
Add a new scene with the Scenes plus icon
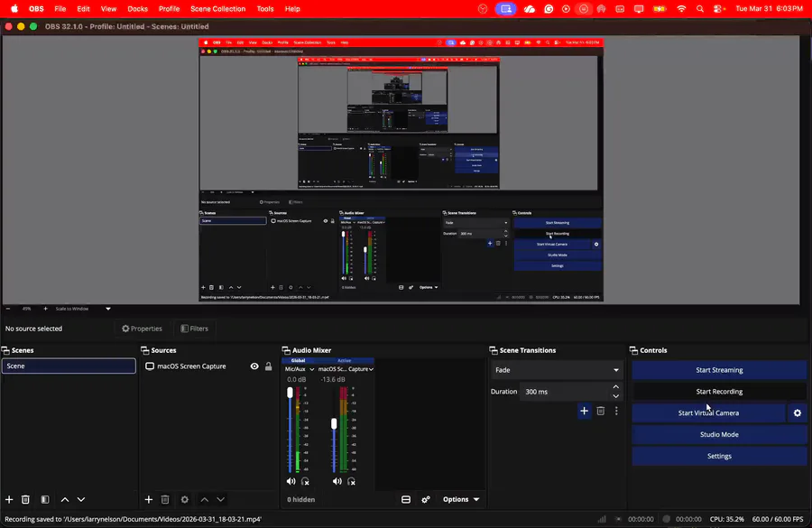point(9,499)
